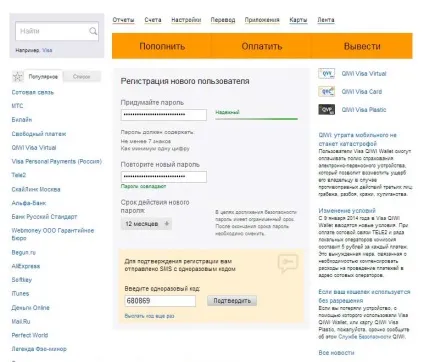Click the Выслать код еще раз link
This screenshot has height=362, width=424.
point(149,316)
